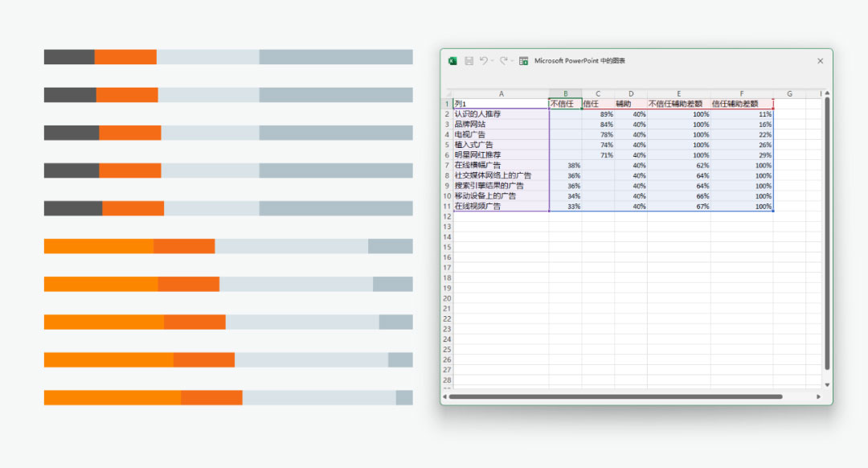Viewport: 868px width, 468px height.
Task: Click the dark gray segment of the top chart bar
Action: coord(69,57)
